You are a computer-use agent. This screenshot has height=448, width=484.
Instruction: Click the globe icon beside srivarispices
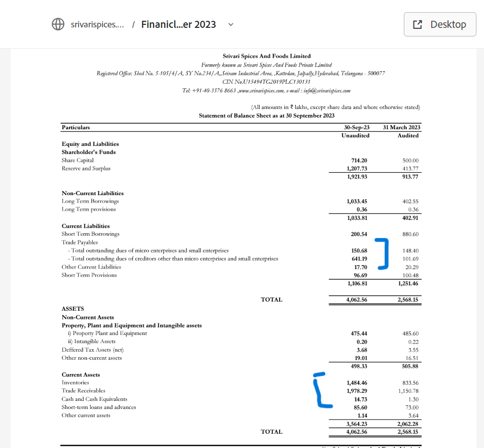point(58,24)
